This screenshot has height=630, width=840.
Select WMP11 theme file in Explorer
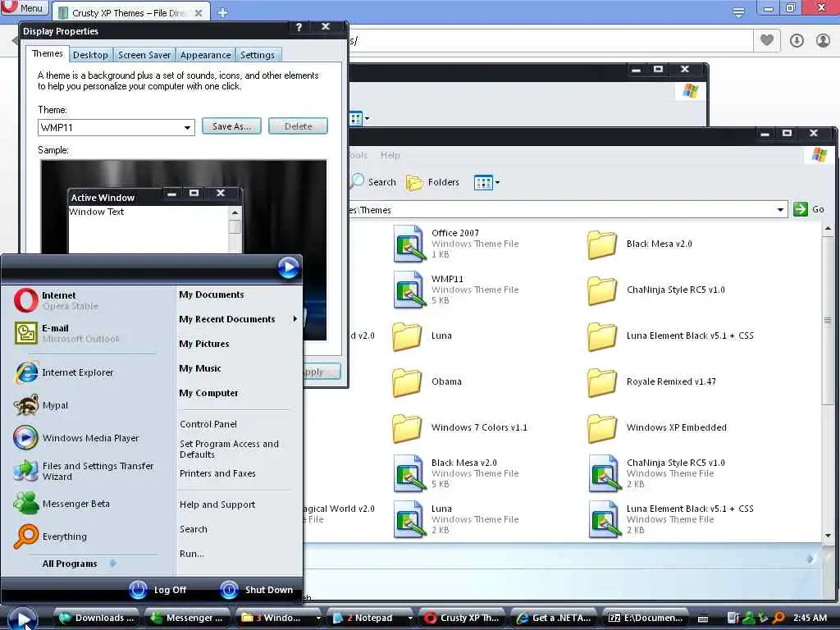pyautogui.click(x=456, y=290)
